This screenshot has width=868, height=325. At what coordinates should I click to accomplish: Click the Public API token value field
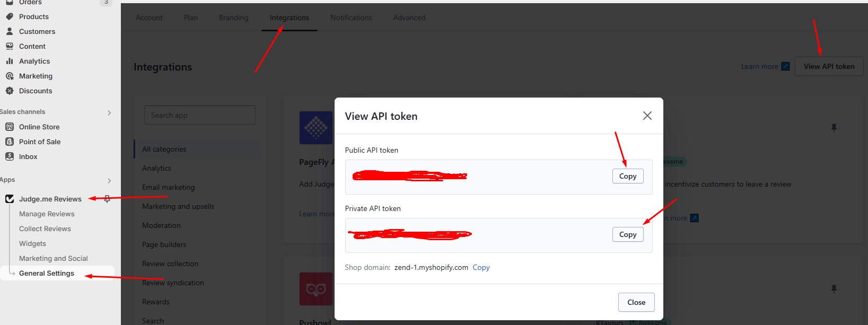[x=498, y=177]
